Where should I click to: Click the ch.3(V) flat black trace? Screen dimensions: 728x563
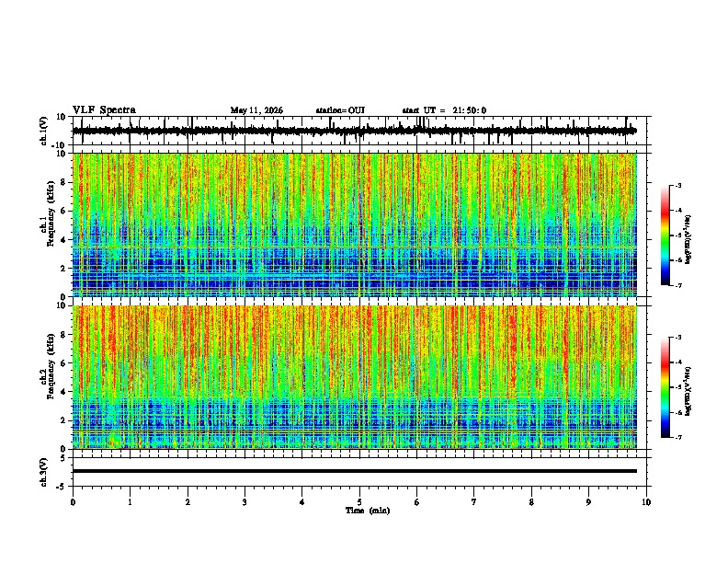pos(354,471)
